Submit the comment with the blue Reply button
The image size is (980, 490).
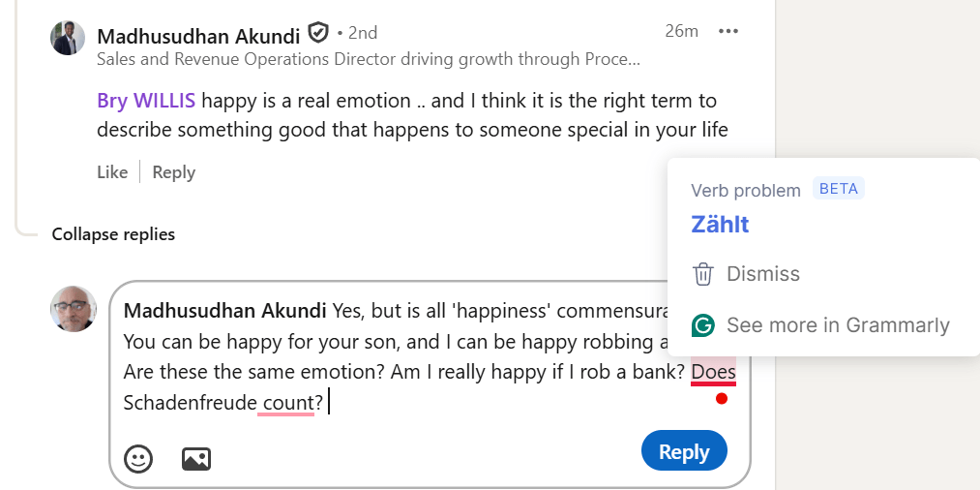coord(684,451)
